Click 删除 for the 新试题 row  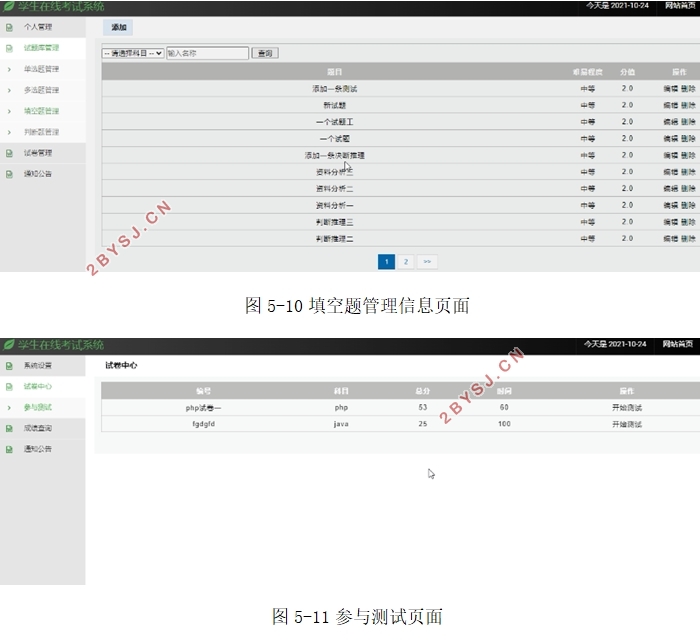pos(688,105)
